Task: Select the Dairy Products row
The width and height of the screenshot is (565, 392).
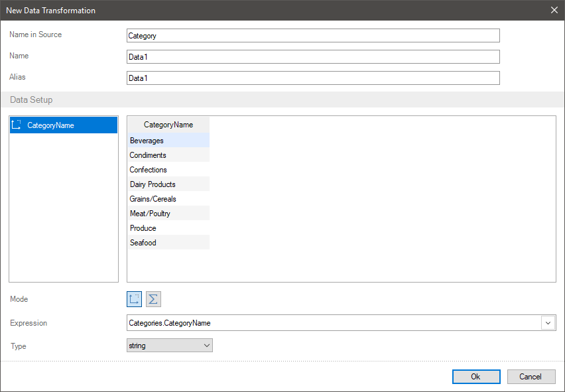Action: [168, 184]
